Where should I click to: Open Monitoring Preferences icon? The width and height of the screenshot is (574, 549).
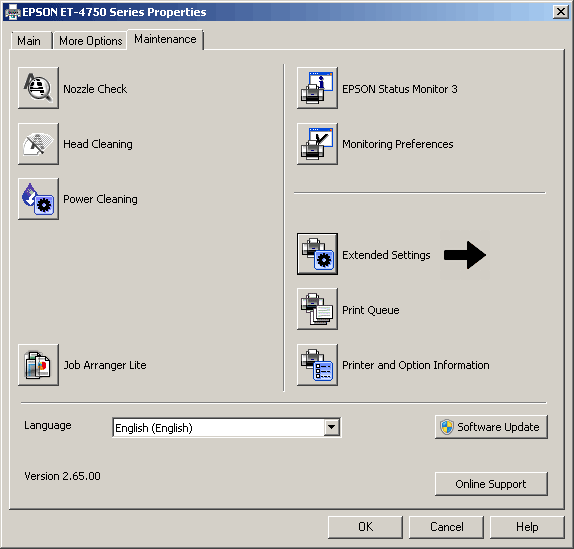coord(317,144)
